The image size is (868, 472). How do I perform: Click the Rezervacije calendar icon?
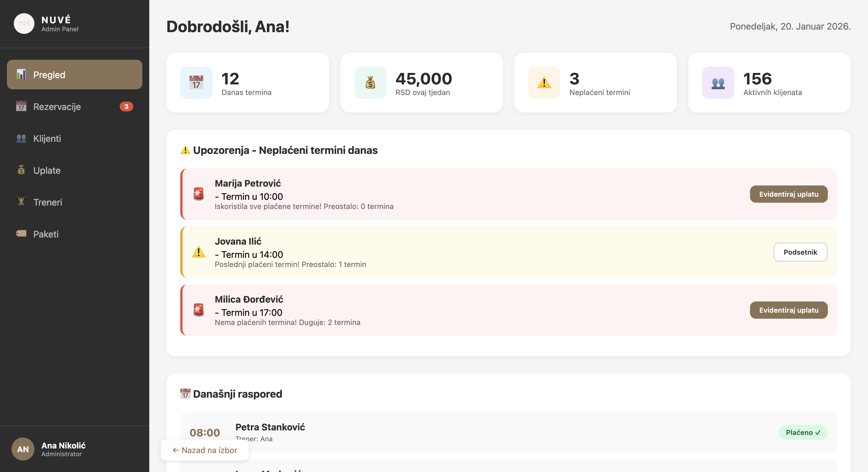click(21, 107)
